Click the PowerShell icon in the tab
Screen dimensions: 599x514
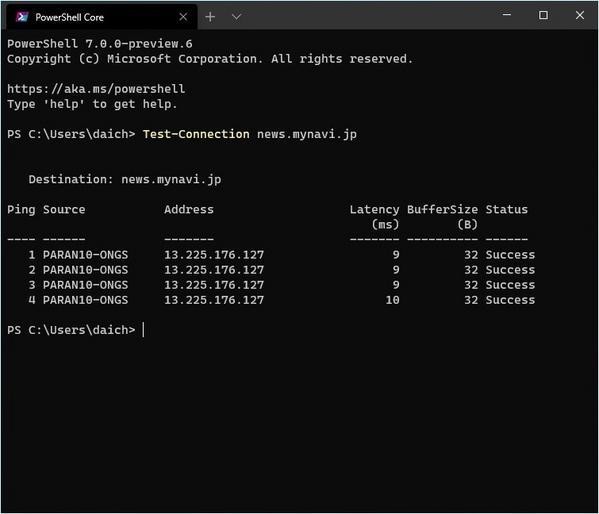(x=22, y=17)
